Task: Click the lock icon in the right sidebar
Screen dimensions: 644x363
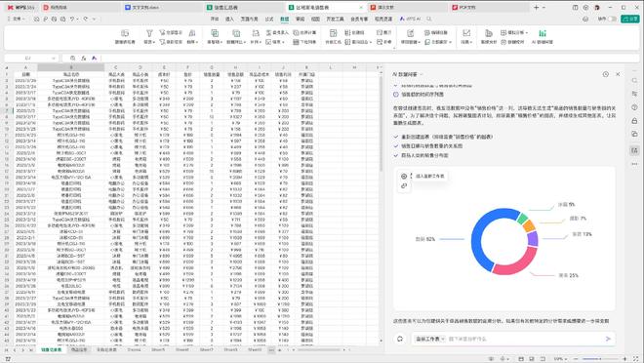Action: (x=634, y=121)
